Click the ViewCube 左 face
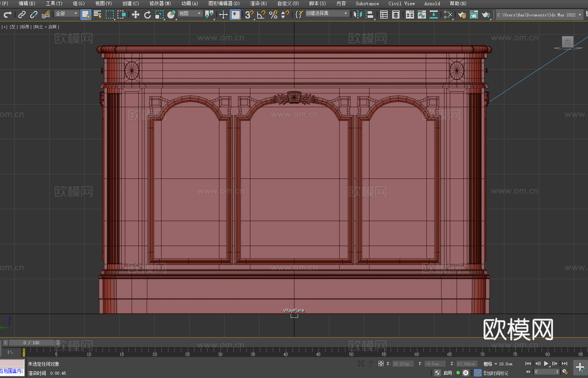Screen dimensions: 588x378 tap(568, 42)
